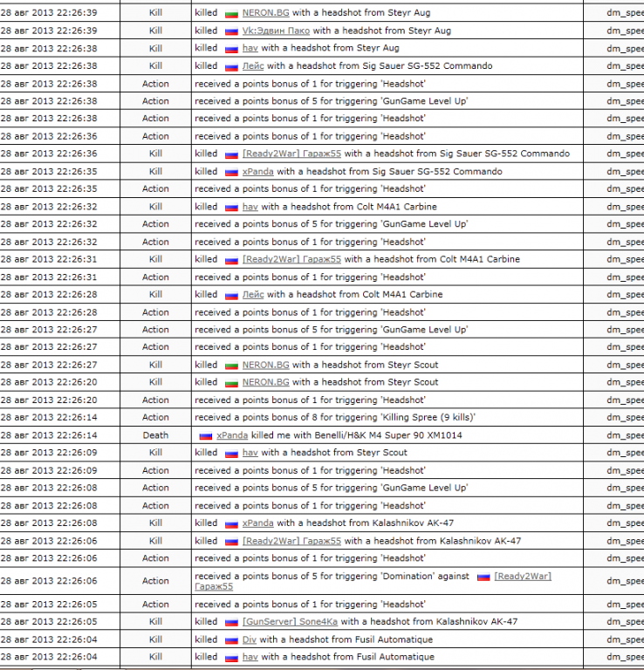Click the Russian flag beside Div
The width and height of the screenshot is (644, 670).
click(231, 639)
